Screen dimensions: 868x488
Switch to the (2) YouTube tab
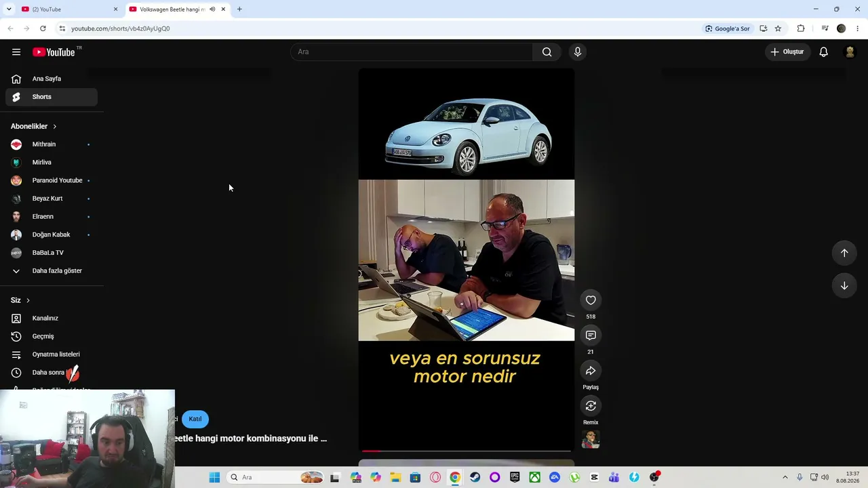[x=69, y=9]
